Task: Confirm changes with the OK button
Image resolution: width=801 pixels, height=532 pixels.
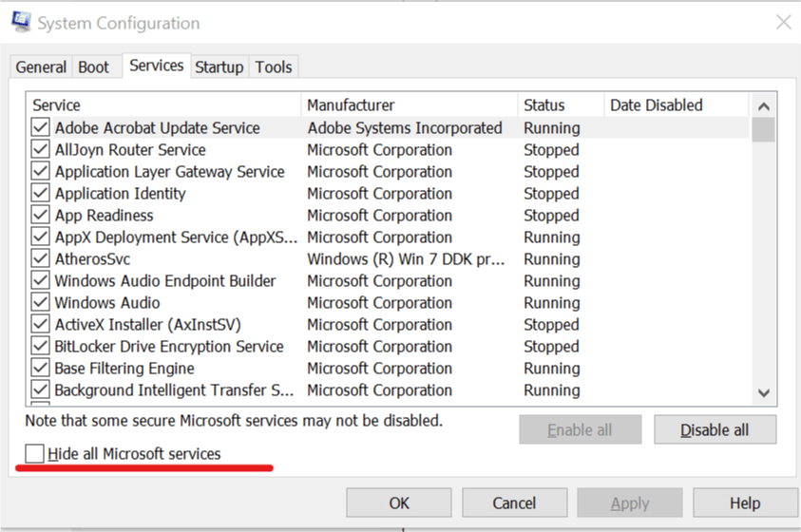Action: point(399,503)
